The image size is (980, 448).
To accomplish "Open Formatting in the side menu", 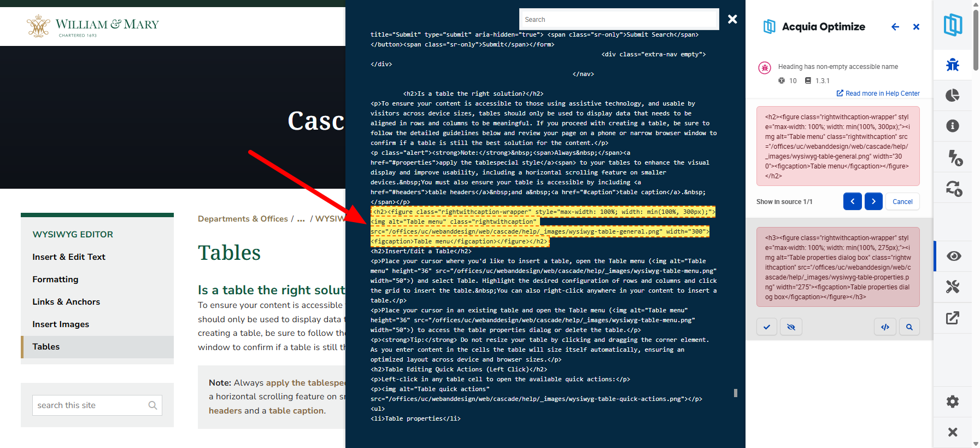I will point(55,279).
